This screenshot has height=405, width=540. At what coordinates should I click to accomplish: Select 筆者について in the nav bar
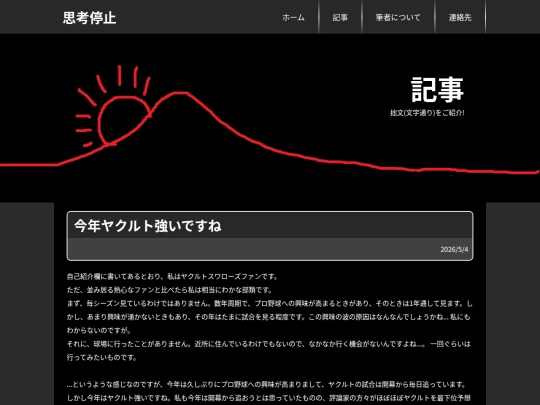(398, 17)
